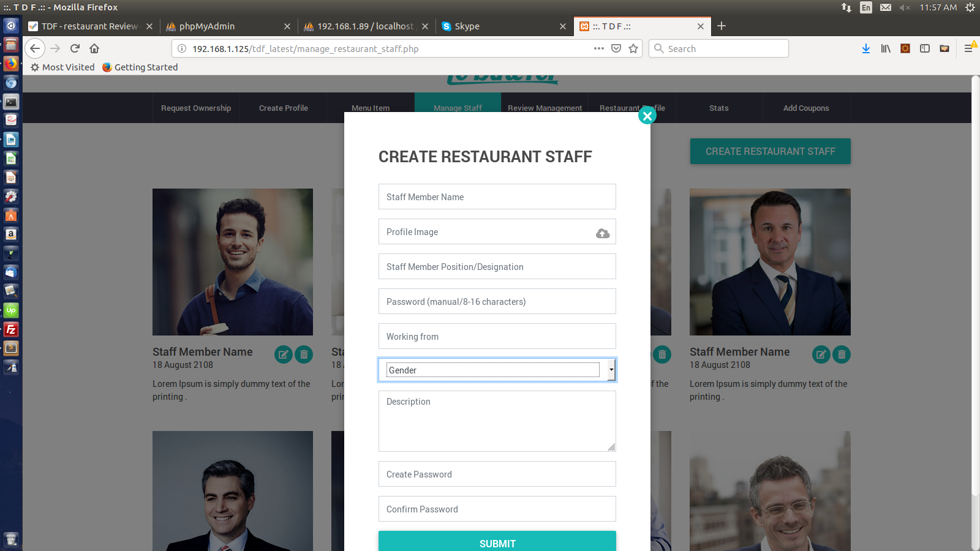Focus the Password manual 8-16 characters field

pos(497,301)
